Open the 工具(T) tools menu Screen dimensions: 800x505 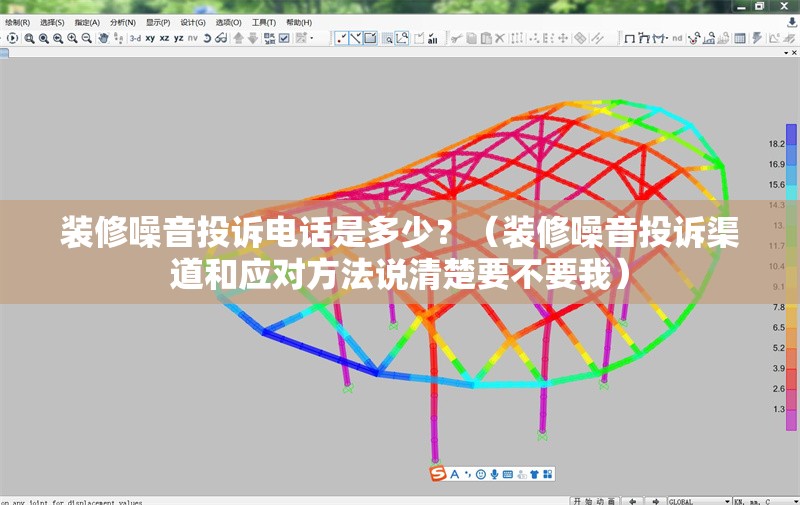[x=263, y=22]
